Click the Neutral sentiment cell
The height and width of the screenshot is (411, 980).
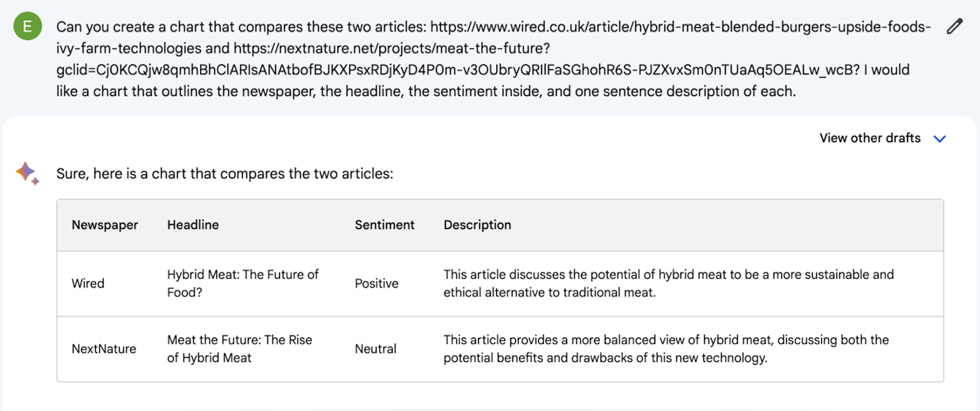(x=376, y=349)
